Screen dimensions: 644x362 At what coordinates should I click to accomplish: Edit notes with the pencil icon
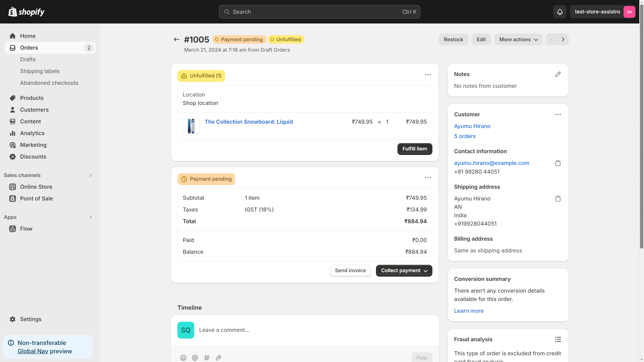558,74
